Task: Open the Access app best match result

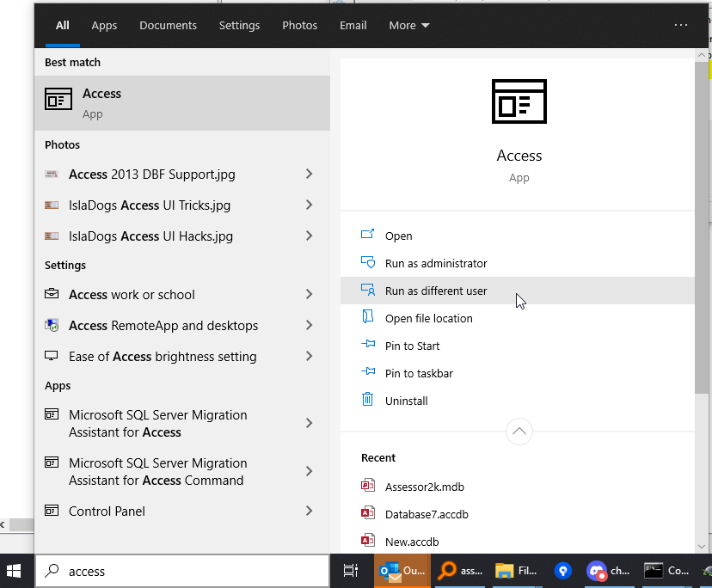Action: [x=182, y=103]
